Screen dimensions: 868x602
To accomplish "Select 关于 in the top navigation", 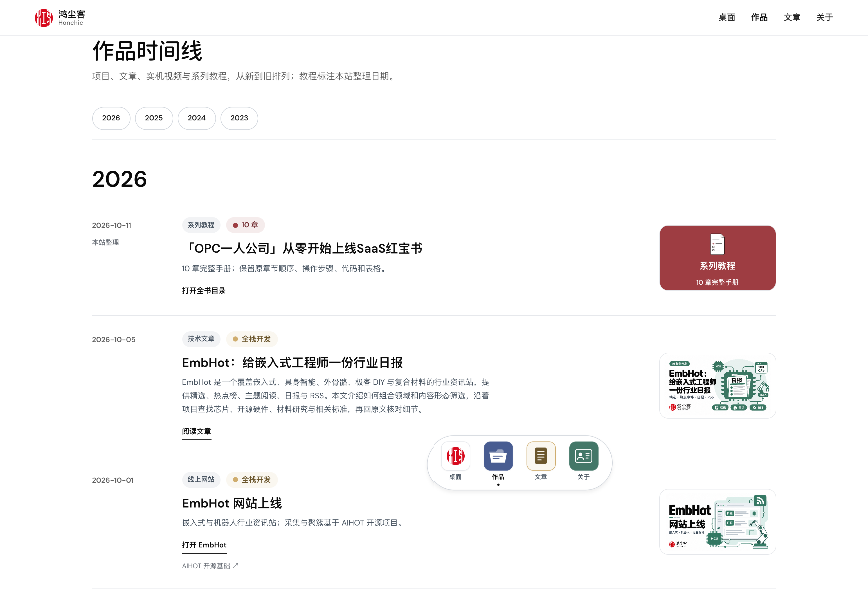I will (x=825, y=18).
